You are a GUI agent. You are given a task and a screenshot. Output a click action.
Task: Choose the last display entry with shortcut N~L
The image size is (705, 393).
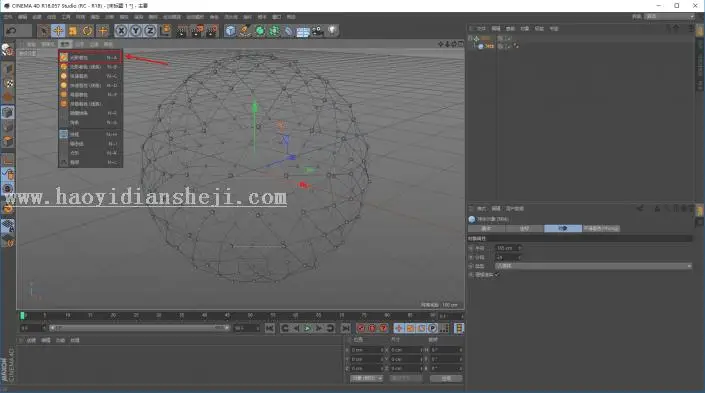pos(90,162)
